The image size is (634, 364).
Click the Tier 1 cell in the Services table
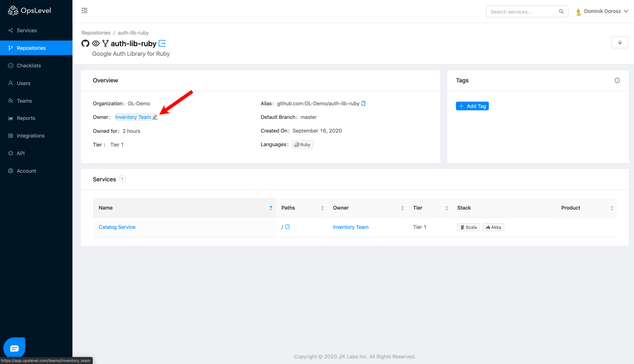click(x=420, y=227)
